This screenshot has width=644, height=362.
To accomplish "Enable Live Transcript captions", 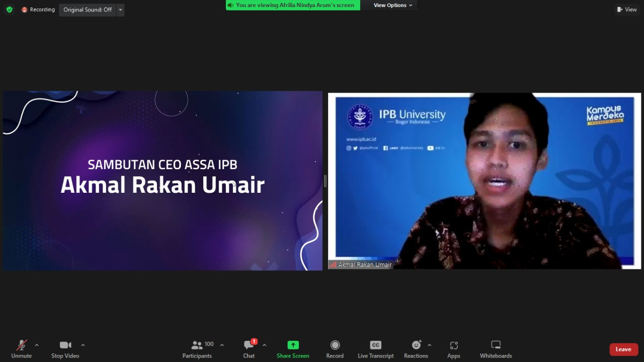I will (376, 348).
